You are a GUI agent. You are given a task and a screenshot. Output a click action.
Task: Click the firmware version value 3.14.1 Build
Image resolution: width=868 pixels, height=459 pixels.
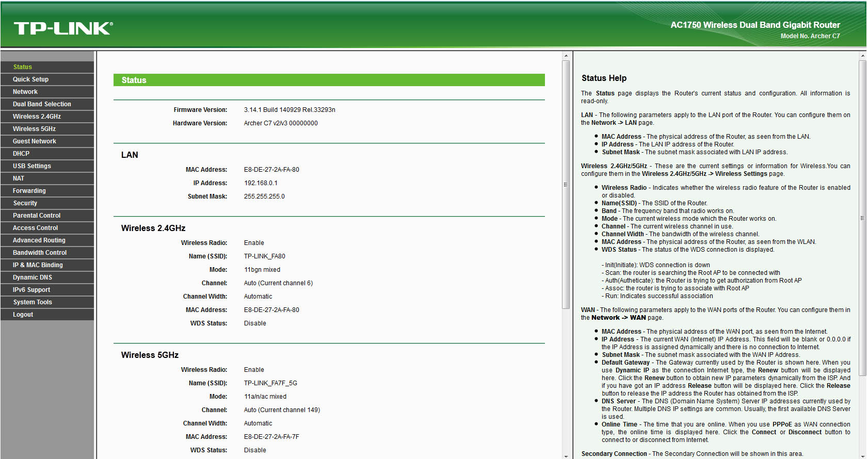pos(290,110)
